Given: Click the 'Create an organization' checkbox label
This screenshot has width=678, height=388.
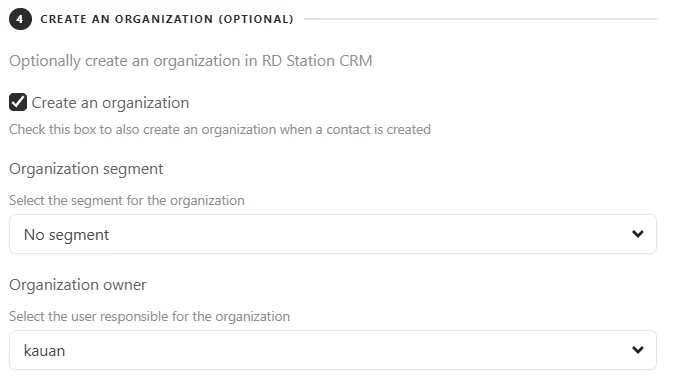Looking at the screenshot, I should point(110,103).
